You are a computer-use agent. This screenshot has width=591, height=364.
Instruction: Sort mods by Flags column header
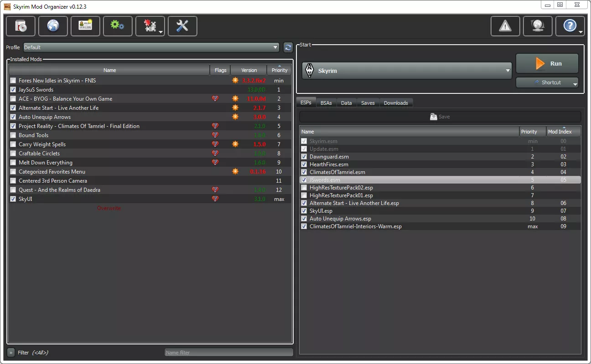pos(220,70)
